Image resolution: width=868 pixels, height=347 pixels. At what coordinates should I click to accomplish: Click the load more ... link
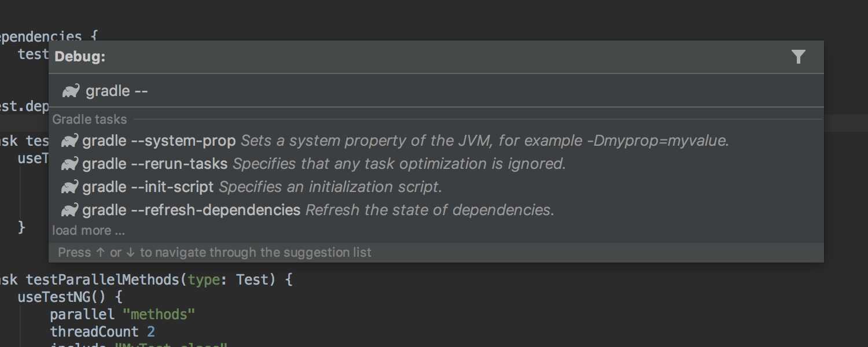pos(89,231)
